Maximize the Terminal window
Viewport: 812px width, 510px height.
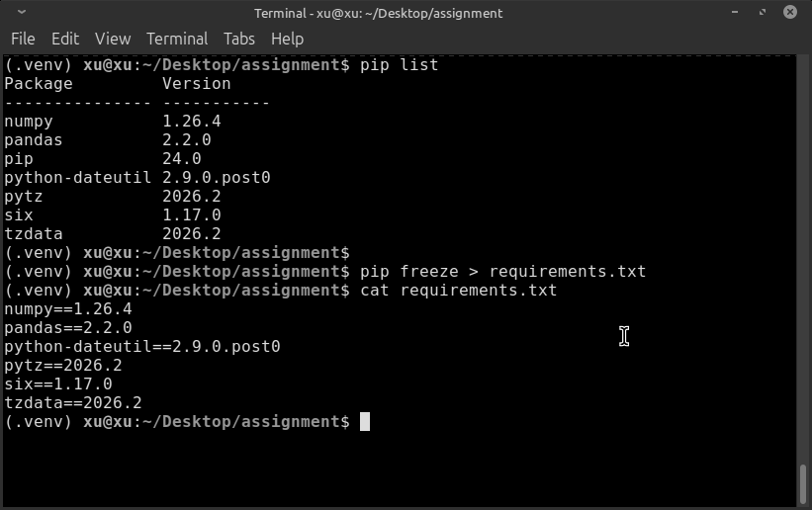click(763, 12)
